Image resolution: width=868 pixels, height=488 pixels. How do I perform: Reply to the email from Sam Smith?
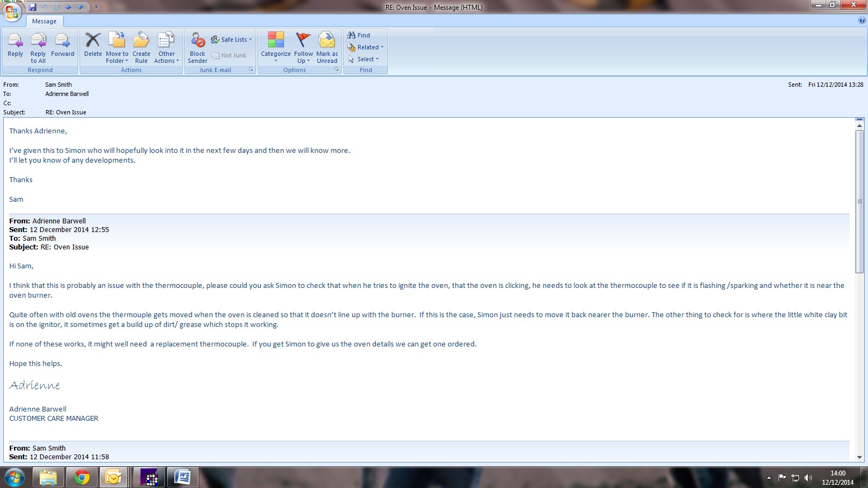pos(15,45)
